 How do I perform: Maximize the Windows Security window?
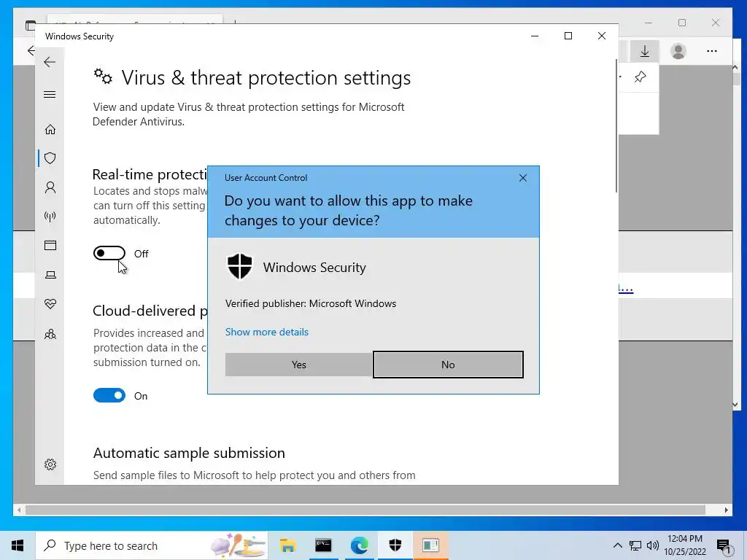pos(568,36)
